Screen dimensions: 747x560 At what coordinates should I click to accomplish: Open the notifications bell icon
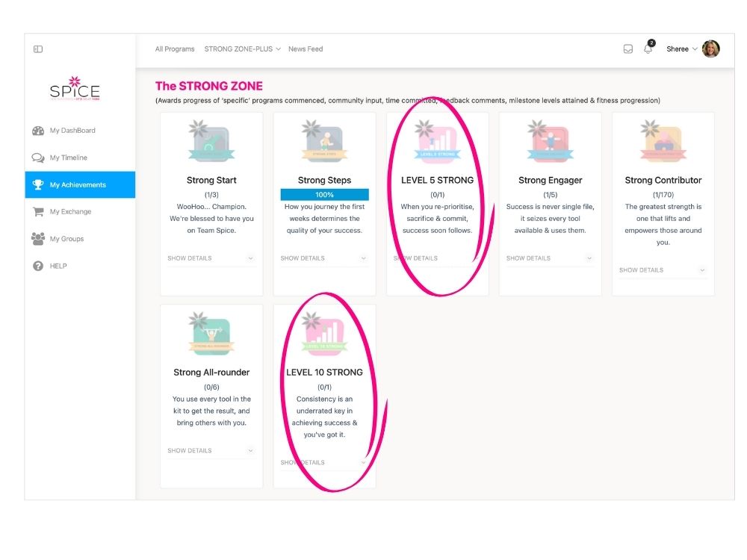pyautogui.click(x=648, y=49)
